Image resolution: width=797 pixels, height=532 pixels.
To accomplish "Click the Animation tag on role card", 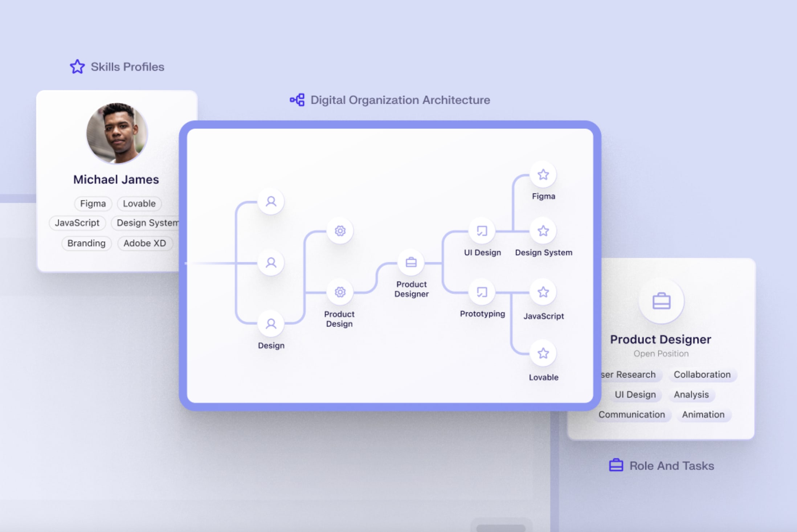I will pyautogui.click(x=703, y=414).
